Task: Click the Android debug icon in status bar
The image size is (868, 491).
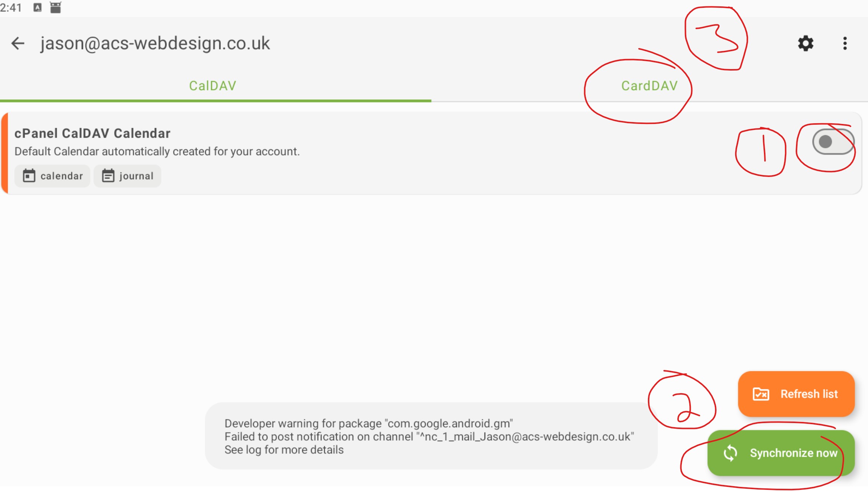Action: coord(56,7)
